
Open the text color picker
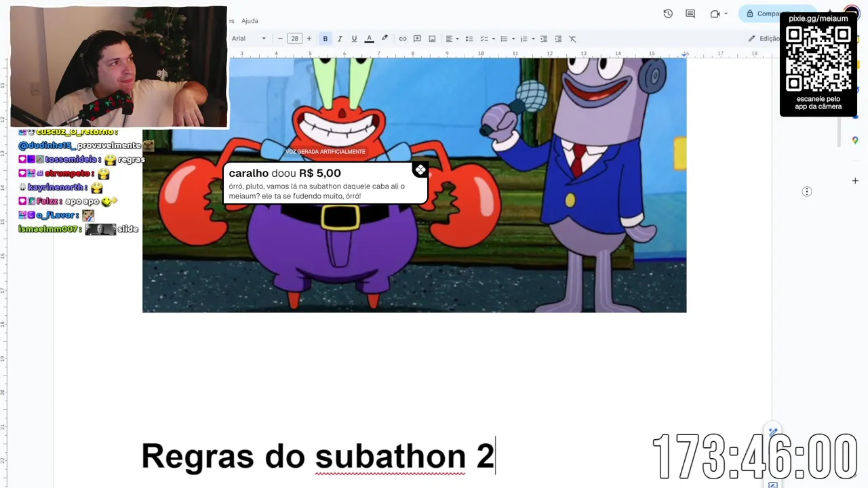pos(369,39)
